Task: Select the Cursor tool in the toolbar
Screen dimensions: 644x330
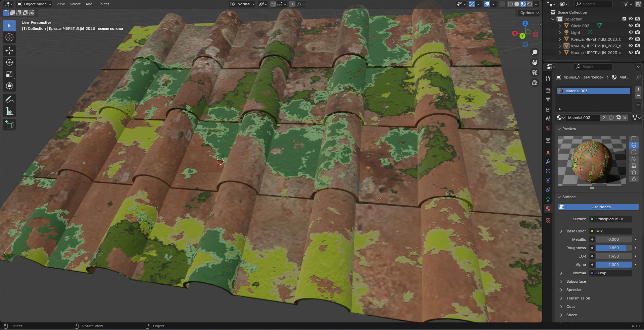Action: tap(9, 37)
